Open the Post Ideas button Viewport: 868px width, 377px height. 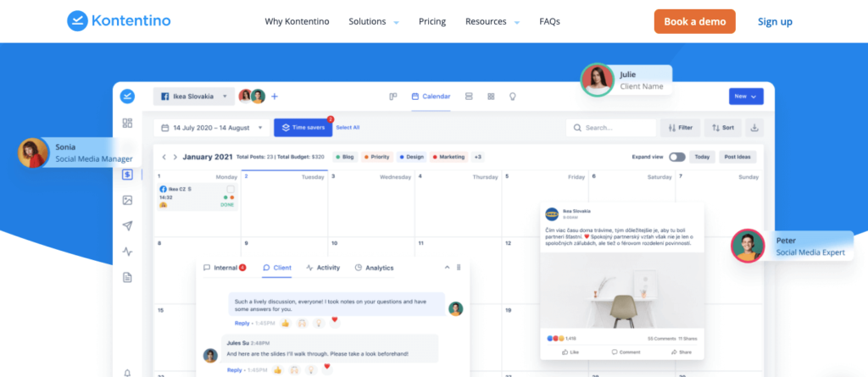[x=738, y=158]
